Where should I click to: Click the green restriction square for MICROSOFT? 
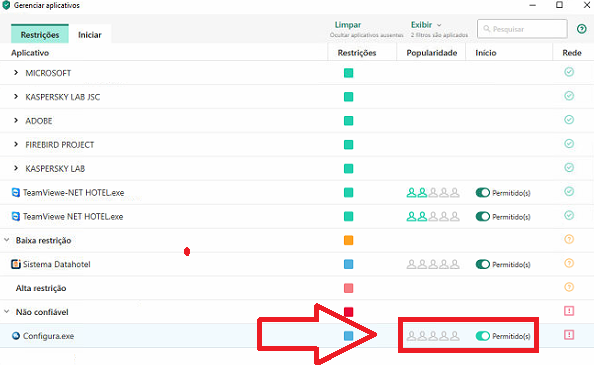[349, 73]
